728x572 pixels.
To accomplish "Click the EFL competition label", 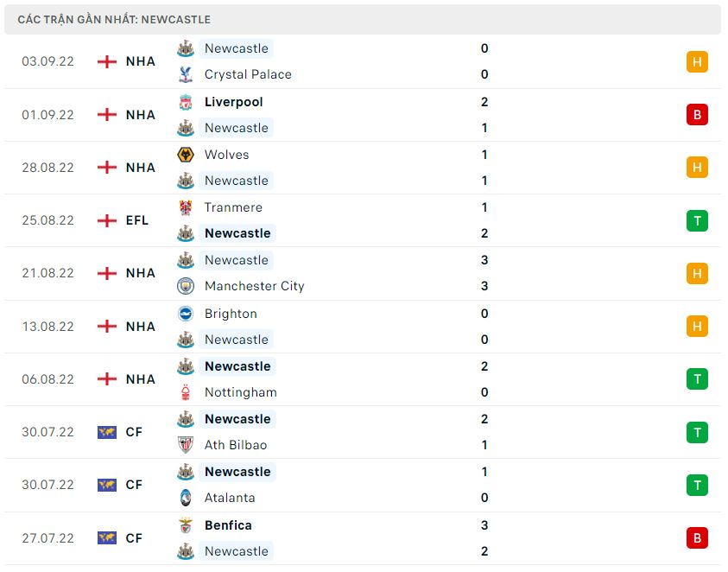I will click(137, 220).
